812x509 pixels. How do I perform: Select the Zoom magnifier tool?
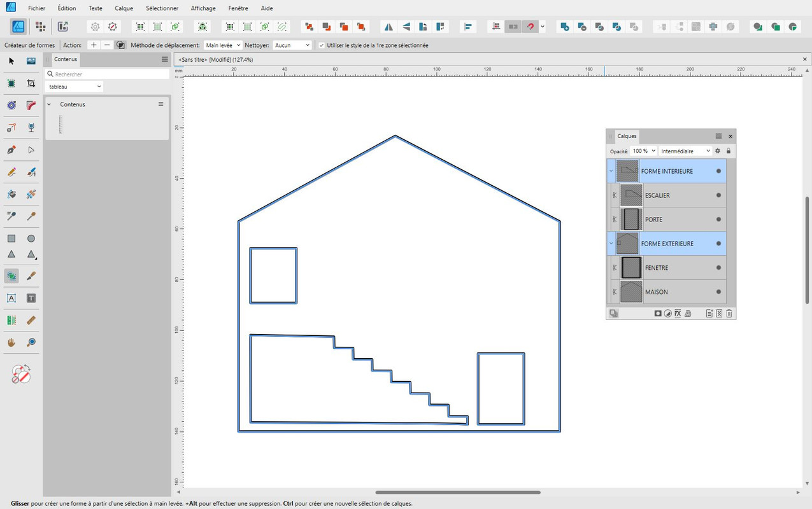click(31, 342)
